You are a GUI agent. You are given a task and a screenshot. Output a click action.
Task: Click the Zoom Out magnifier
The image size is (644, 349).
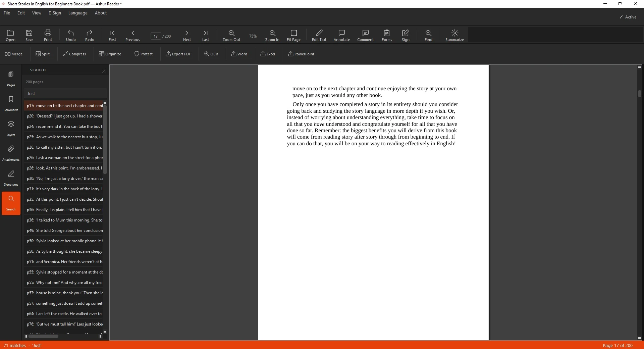pos(231,35)
